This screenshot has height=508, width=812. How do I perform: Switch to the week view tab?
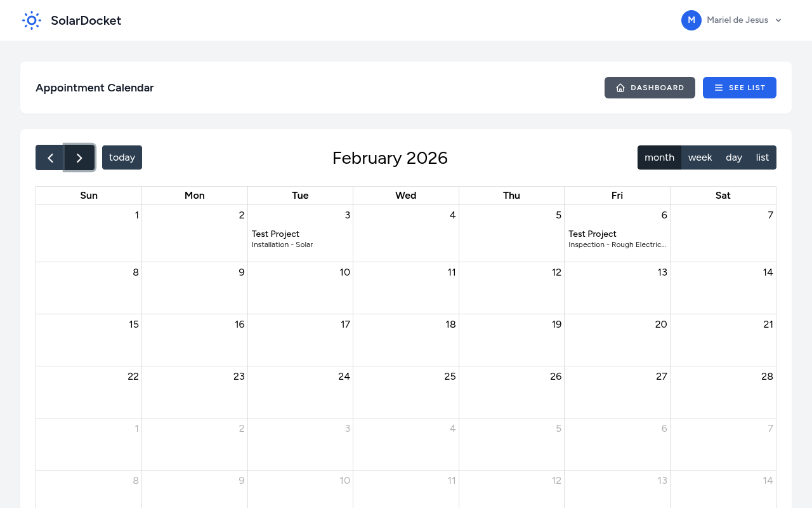click(x=700, y=157)
